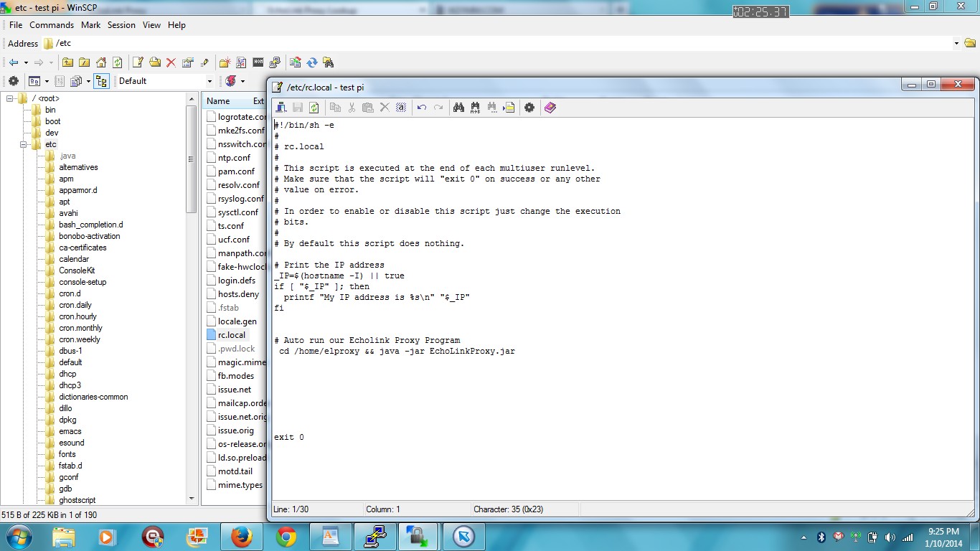Click the Synchronize directories icon
This screenshot has width=980, height=551.
(311, 62)
